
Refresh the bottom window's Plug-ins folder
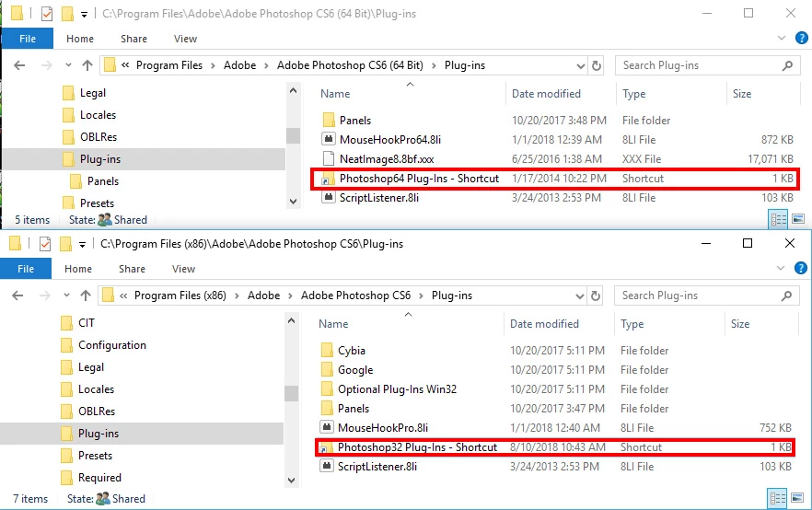[x=596, y=296]
